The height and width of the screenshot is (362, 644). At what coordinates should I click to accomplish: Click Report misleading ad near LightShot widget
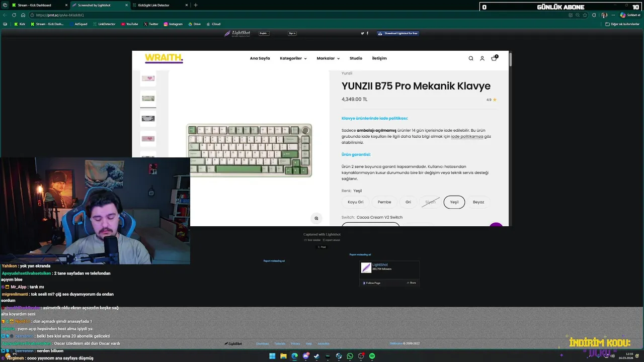(x=360, y=255)
